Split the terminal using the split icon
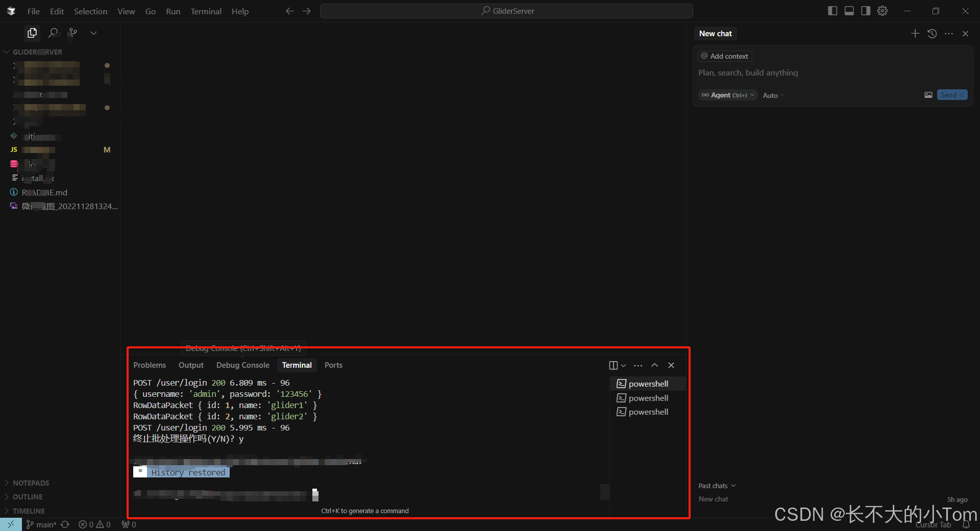 [614, 365]
